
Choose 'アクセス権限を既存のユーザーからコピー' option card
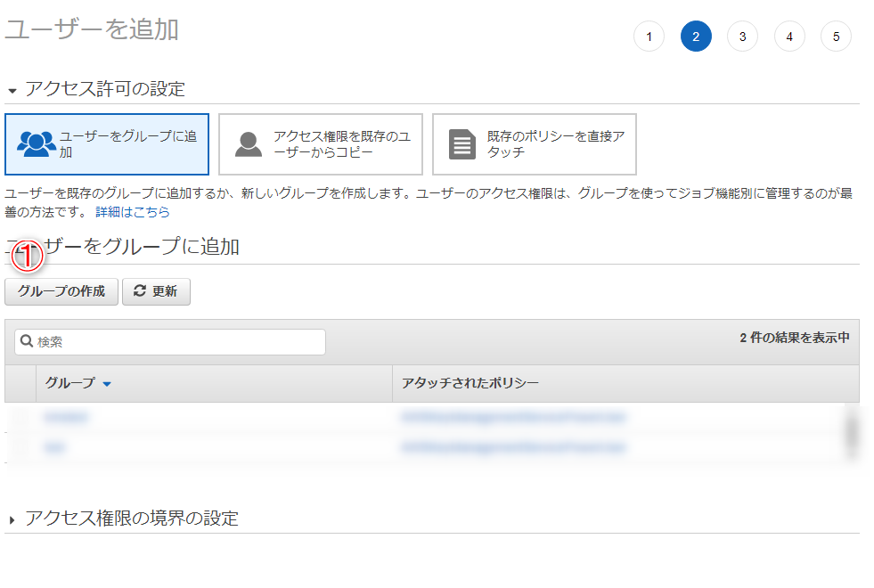321,144
